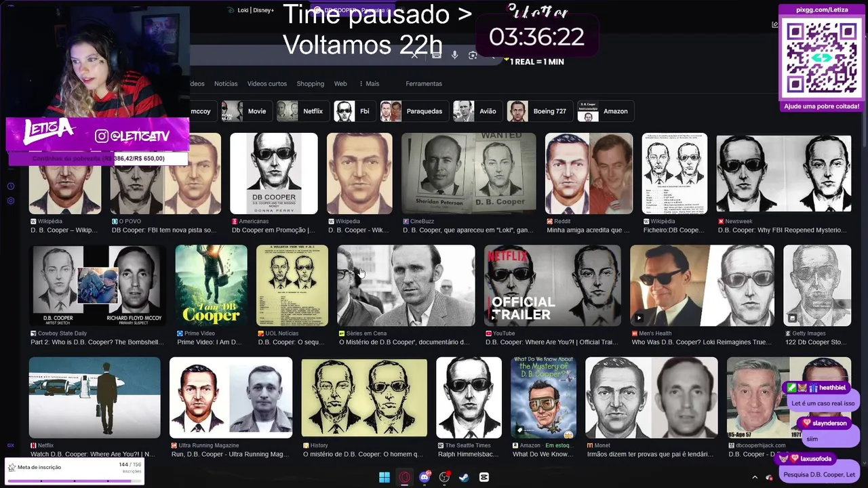The height and width of the screenshot is (488, 868).
Task: Click 'Who Was D.B. Cooper? Loki Reimagines True...' link
Action: click(x=702, y=342)
